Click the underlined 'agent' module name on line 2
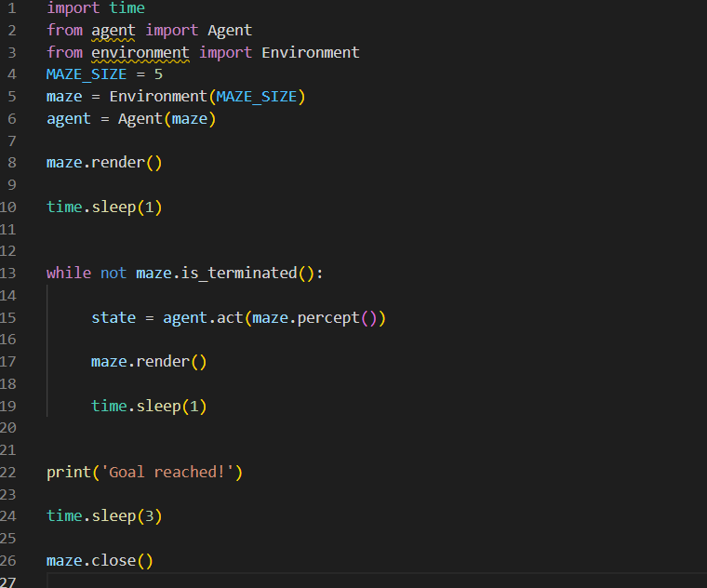This screenshot has width=707, height=588. coord(113,31)
